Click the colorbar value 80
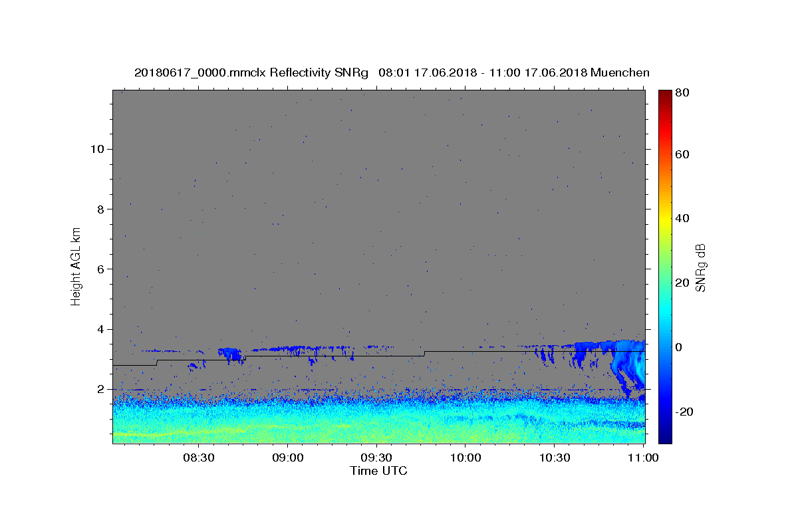This screenshot has height=532, width=798. point(684,93)
